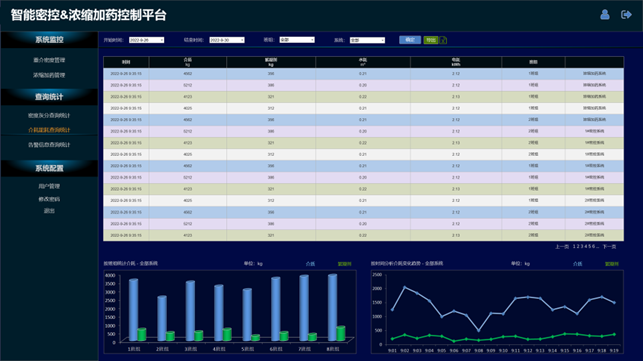Select 重介密度管理 in the sidebar
The width and height of the screenshot is (643, 361).
click(x=49, y=60)
